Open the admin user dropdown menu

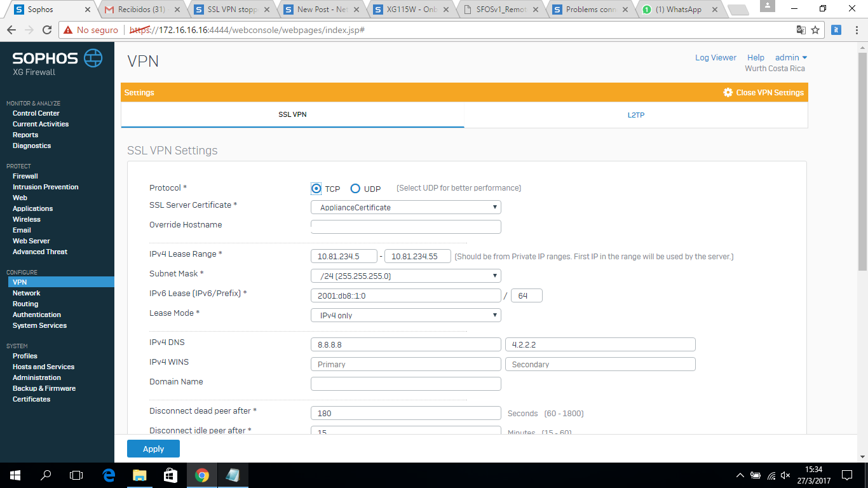(x=791, y=57)
